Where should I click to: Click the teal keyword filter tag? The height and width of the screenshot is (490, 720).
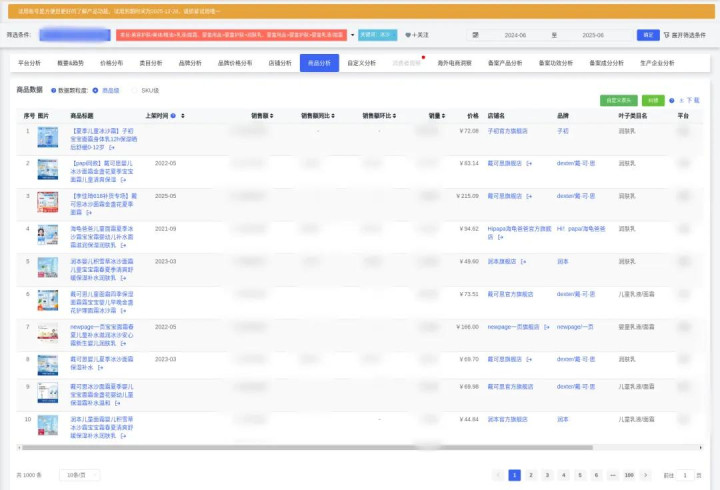[x=377, y=35]
